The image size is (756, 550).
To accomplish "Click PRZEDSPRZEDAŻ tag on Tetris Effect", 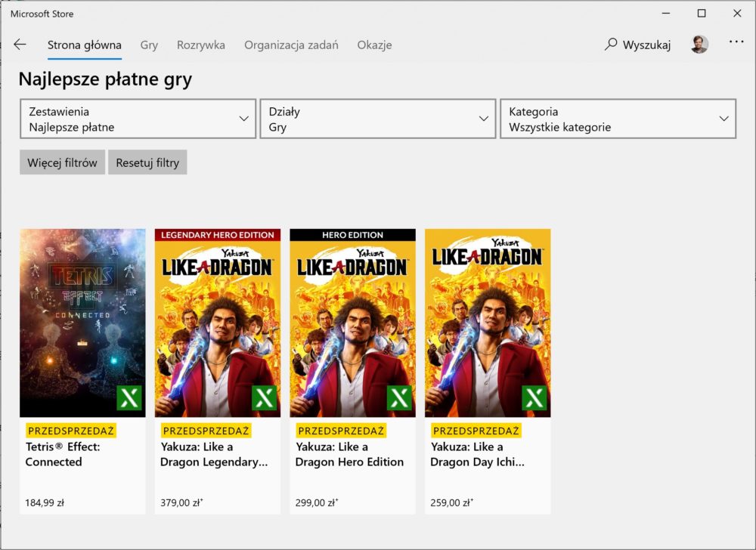I will (71, 431).
